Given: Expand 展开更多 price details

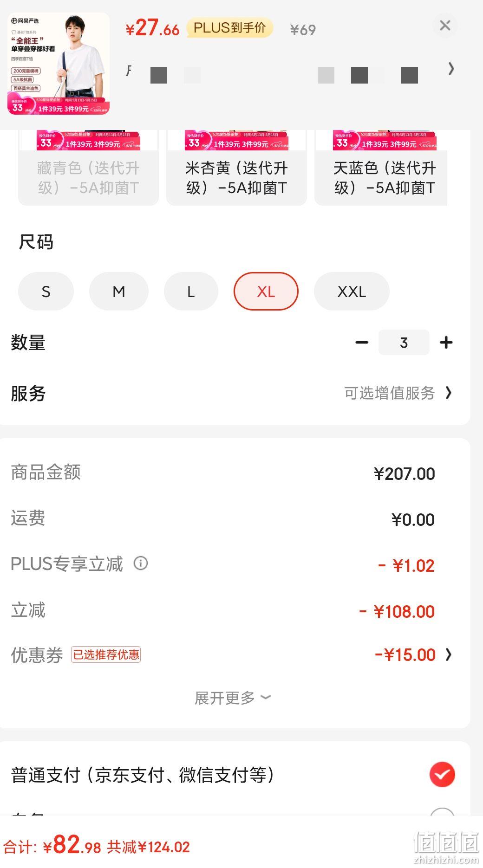Looking at the screenshot, I should tap(232, 698).
